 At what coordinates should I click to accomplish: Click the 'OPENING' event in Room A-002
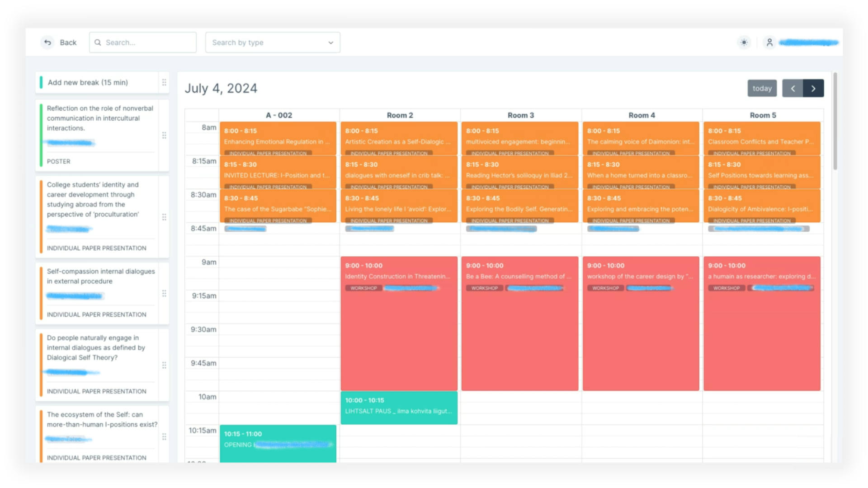278,443
